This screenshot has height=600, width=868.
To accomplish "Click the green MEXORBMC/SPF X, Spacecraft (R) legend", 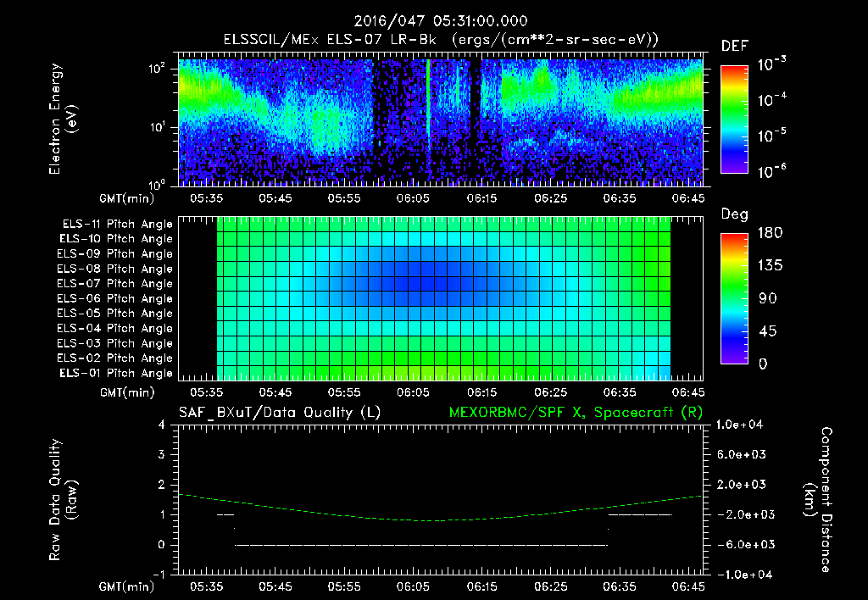I will pyautogui.click(x=576, y=413).
